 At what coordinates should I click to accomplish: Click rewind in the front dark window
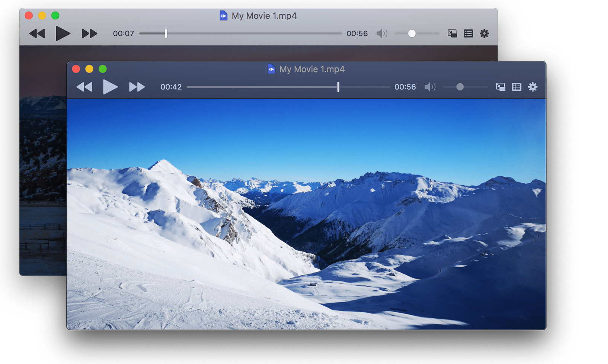coord(84,87)
